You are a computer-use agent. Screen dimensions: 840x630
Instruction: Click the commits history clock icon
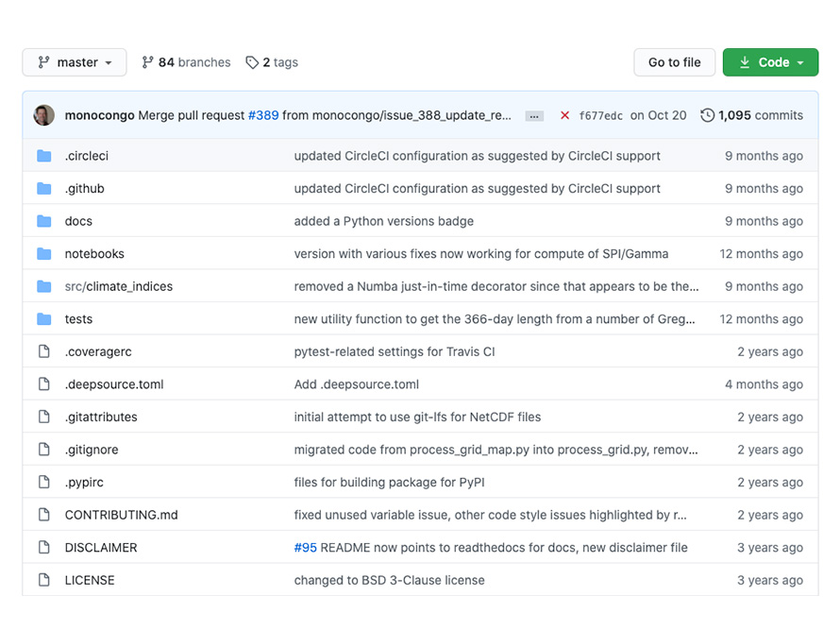(x=707, y=115)
